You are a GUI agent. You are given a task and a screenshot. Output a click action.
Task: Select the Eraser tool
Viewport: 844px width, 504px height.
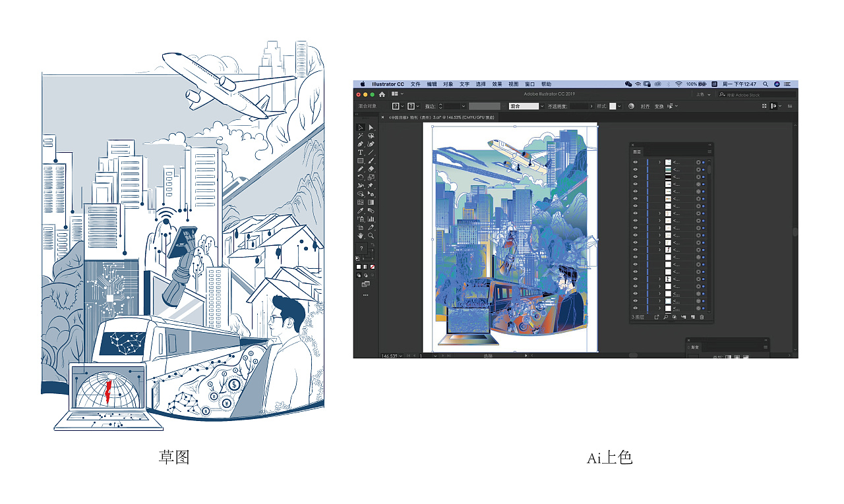click(x=371, y=169)
